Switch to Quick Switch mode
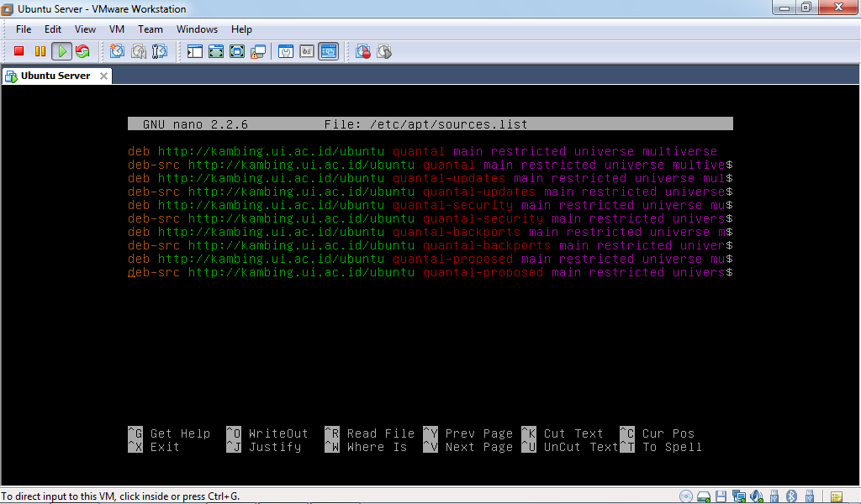The width and height of the screenshot is (861, 504). click(x=216, y=51)
